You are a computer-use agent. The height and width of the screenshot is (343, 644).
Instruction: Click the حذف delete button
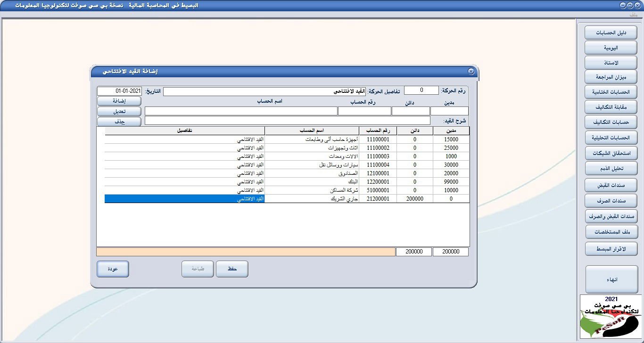[119, 122]
